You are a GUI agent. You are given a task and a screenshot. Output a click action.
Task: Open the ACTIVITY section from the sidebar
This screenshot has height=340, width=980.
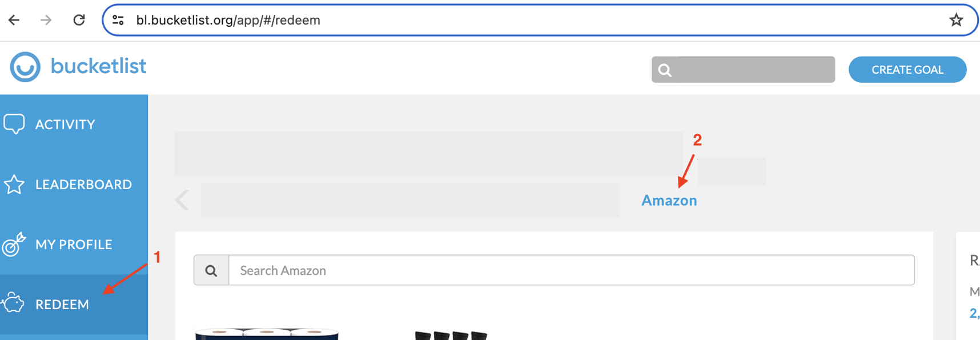click(x=65, y=123)
